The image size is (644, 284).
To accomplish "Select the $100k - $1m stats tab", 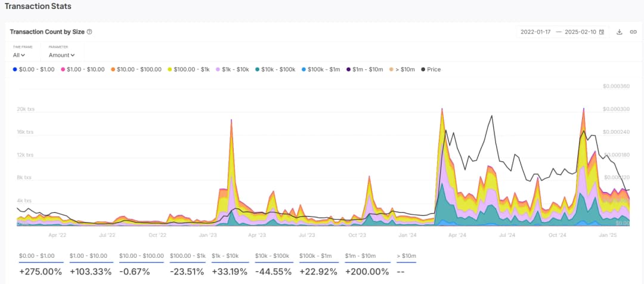I will [317, 256].
